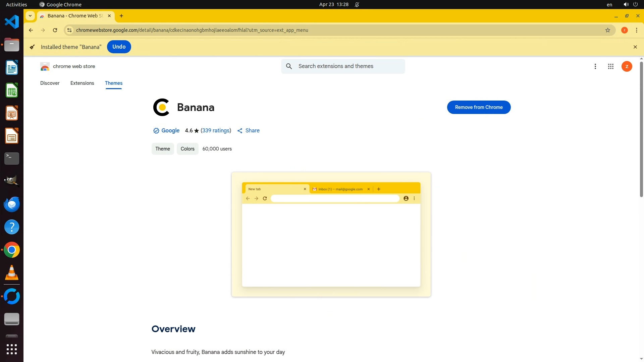
Task: Open the Google apps grid
Action: pyautogui.click(x=610, y=66)
